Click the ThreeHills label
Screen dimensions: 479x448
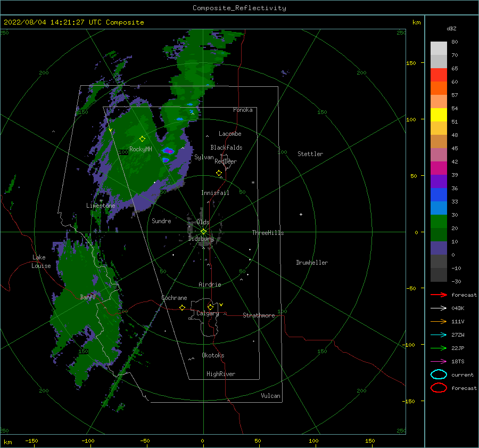pyautogui.click(x=268, y=233)
